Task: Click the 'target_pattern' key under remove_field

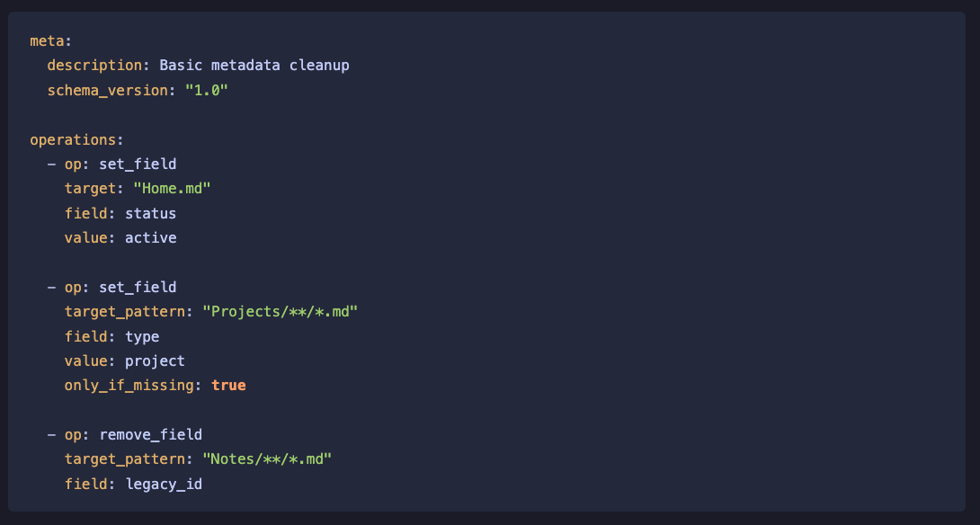Action: 124,459
